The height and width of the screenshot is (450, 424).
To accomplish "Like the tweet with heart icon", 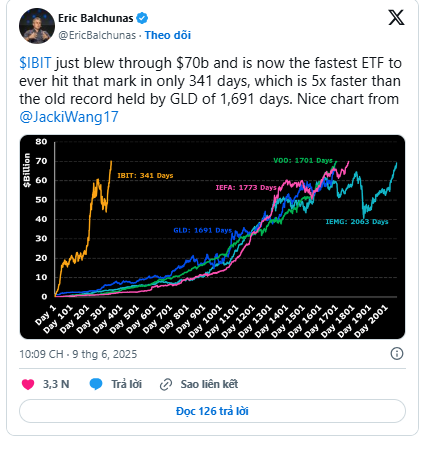I will coord(28,384).
